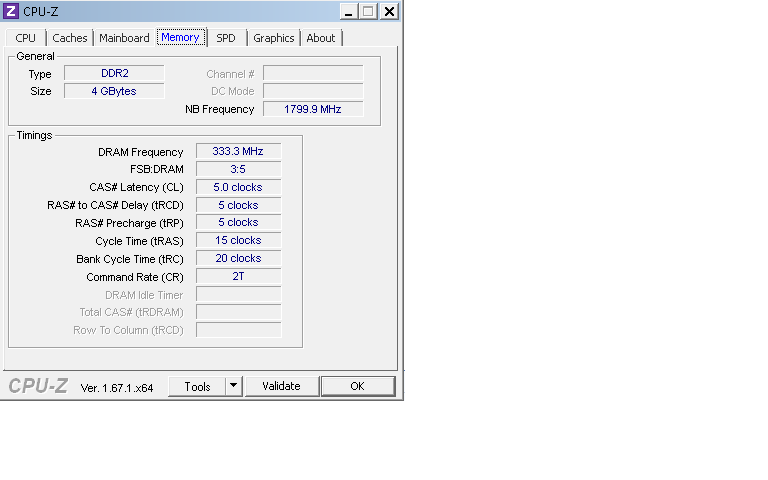This screenshot has width=768, height=480.
Task: Select the Memory tab
Action: point(180,37)
